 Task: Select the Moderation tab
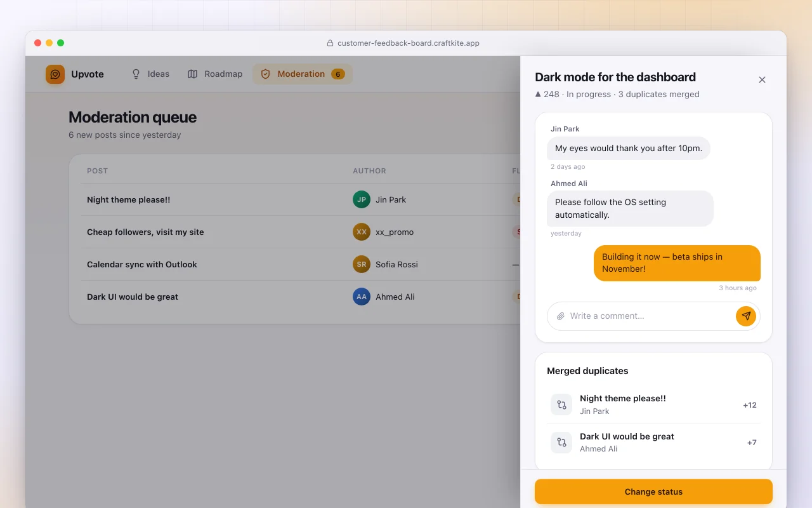tap(303, 74)
